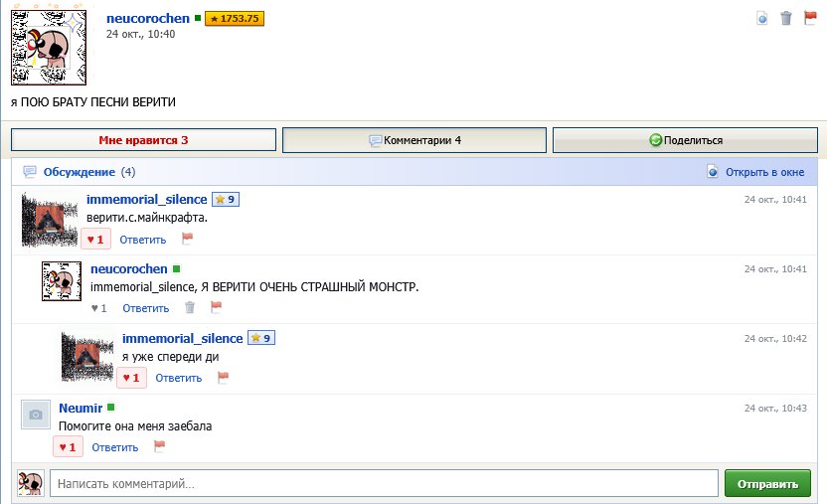Delete the post with the trash icon

coord(786,19)
